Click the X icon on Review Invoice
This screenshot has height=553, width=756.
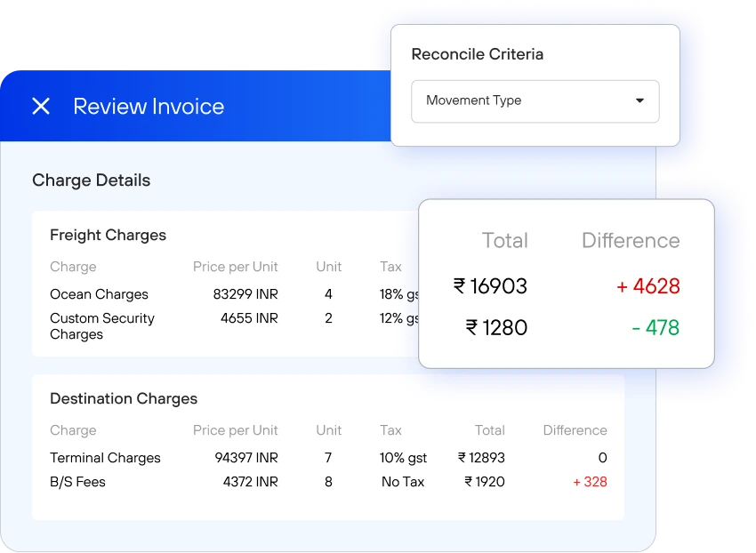click(x=41, y=107)
